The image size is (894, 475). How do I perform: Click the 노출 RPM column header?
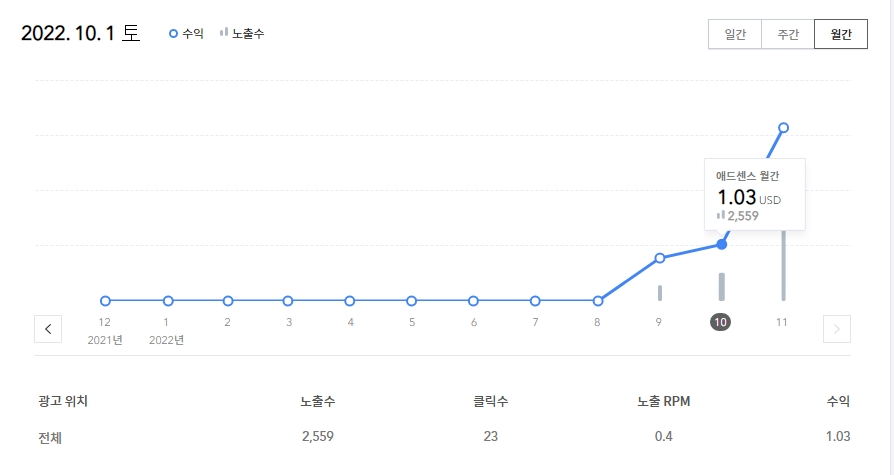tap(664, 401)
